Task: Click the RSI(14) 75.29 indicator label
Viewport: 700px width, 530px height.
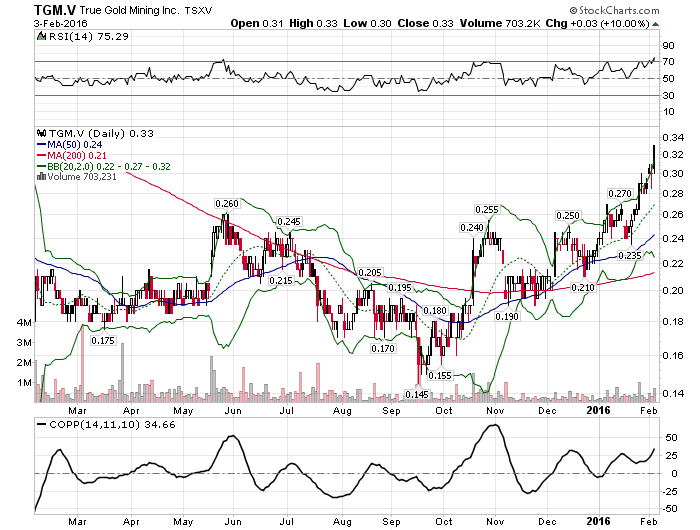Action: coord(88,37)
